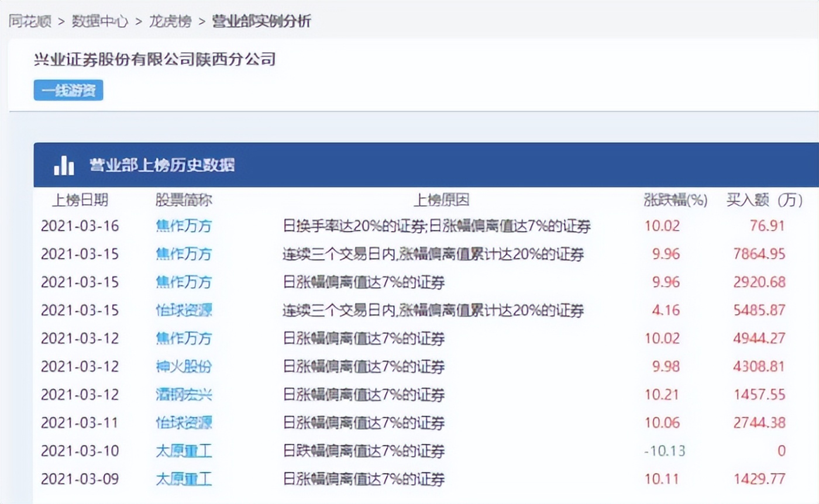Click the buy amount 2744.38

click(759, 422)
